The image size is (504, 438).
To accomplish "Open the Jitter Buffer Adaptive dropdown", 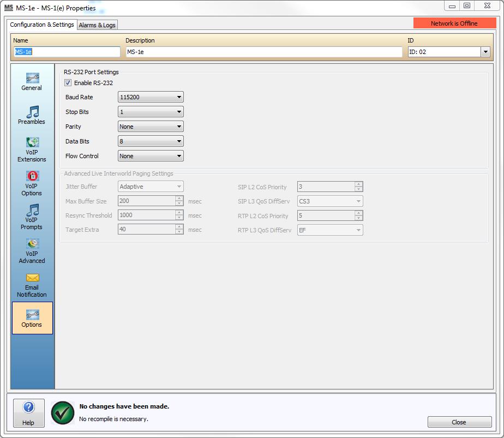I will point(151,187).
